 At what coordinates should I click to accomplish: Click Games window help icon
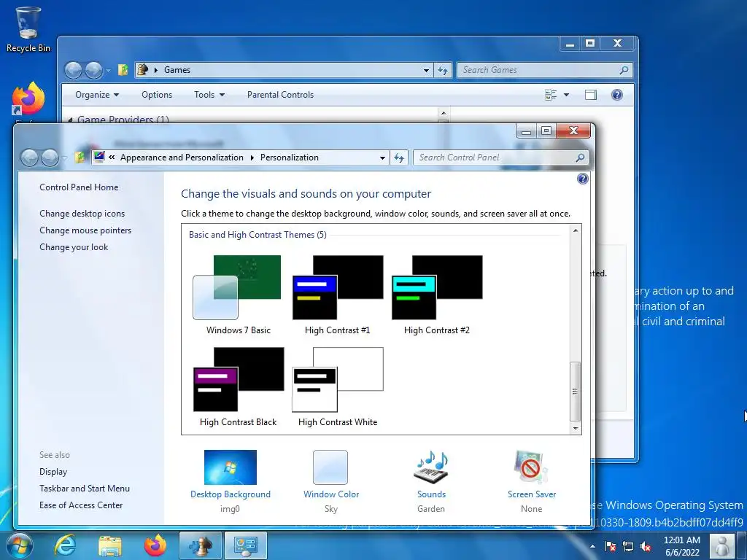click(x=617, y=95)
